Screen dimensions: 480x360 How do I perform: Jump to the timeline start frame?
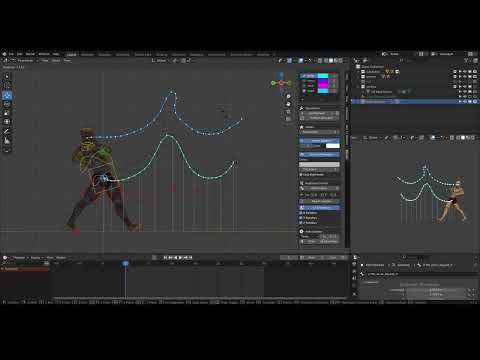[165, 258]
